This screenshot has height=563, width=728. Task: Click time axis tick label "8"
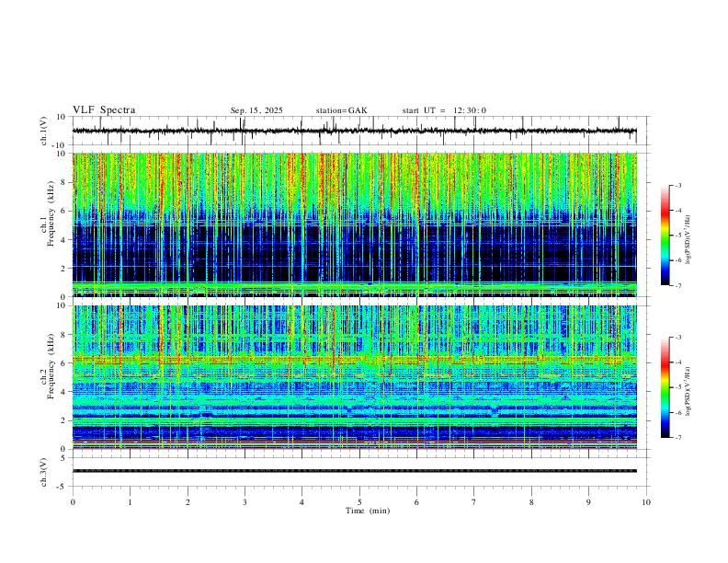tap(531, 502)
